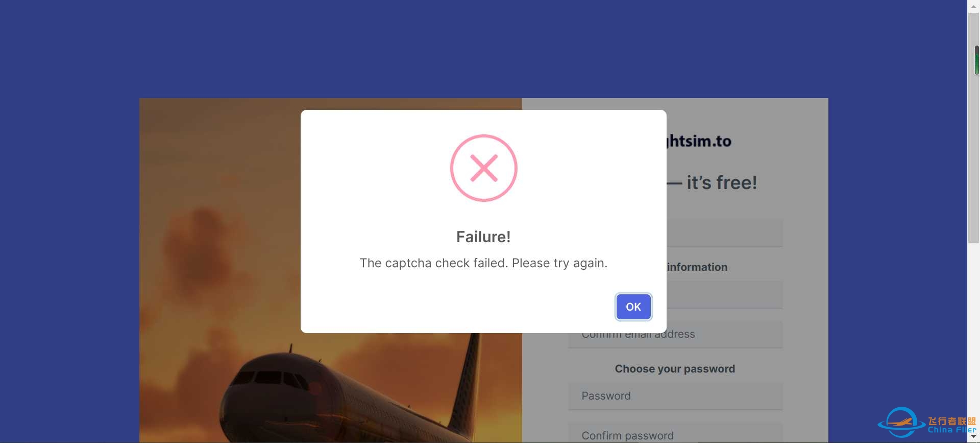
Task: Click the "Failure!" dialog heading
Action: point(483,237)
